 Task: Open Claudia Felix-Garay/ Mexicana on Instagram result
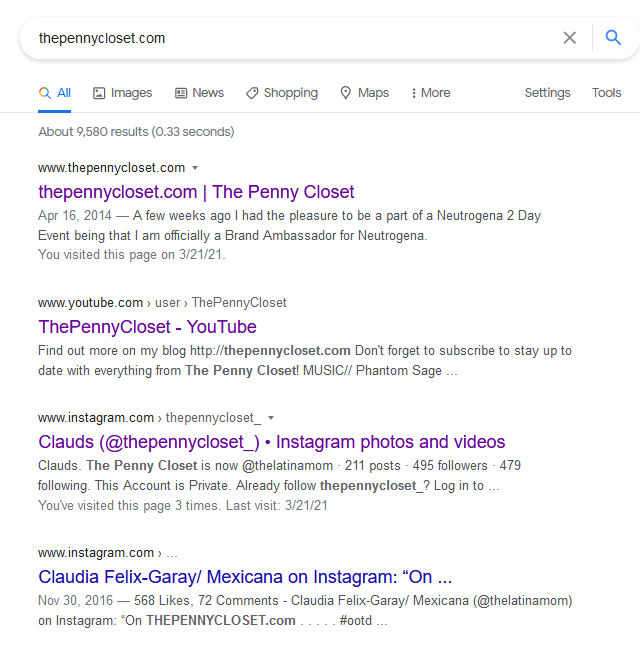click(245, 577)
